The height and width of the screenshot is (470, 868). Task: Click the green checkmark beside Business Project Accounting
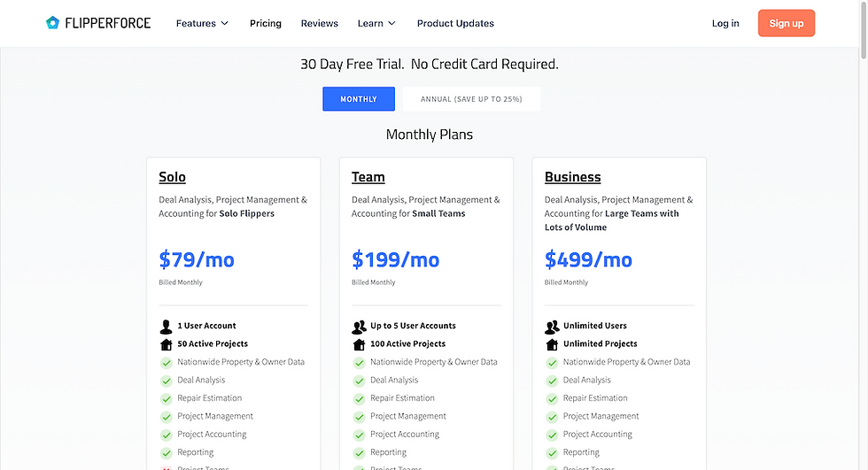coord(552,435)
